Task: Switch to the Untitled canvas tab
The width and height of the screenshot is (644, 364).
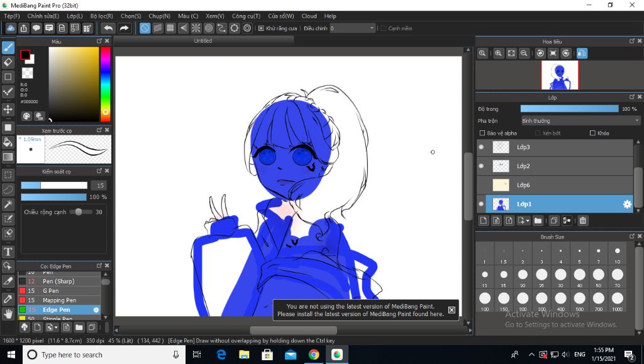Action: point(203,41)
